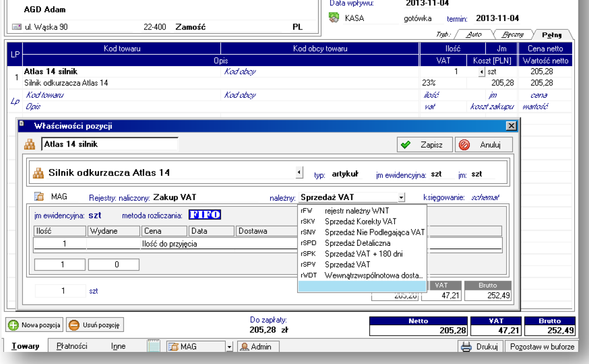Click the green plus Nowa pozycja icon

(x=14, y=325)
